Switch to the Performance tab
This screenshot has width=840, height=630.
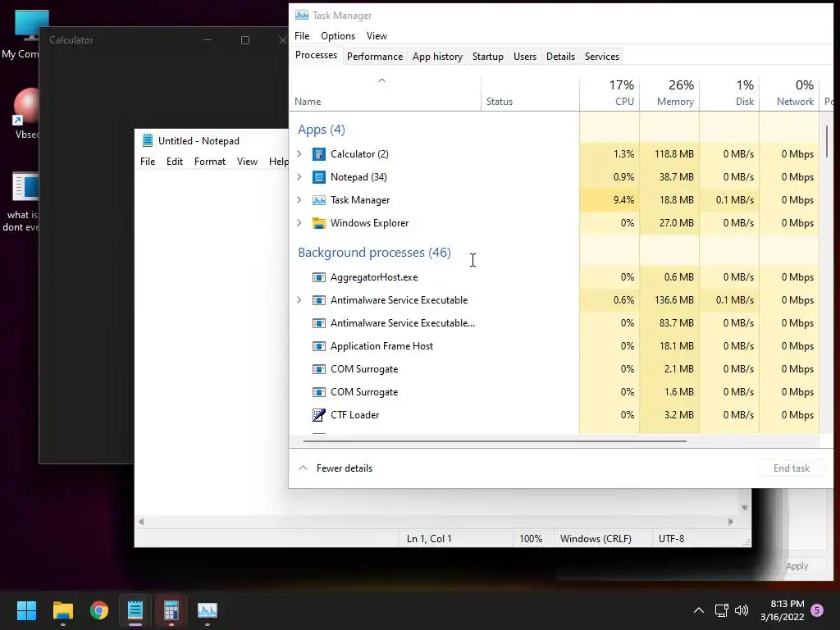pos(374,57)
